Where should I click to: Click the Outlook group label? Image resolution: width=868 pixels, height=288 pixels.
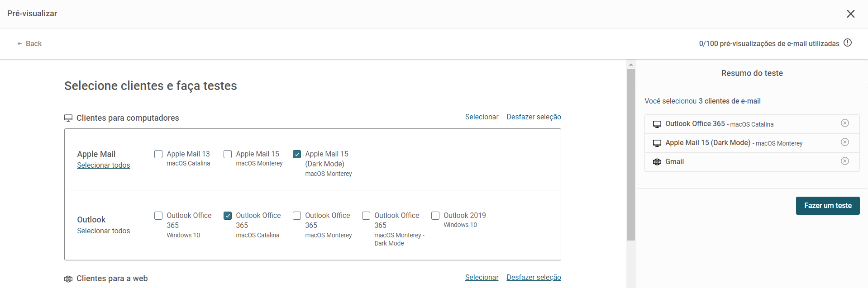(91, 220)
